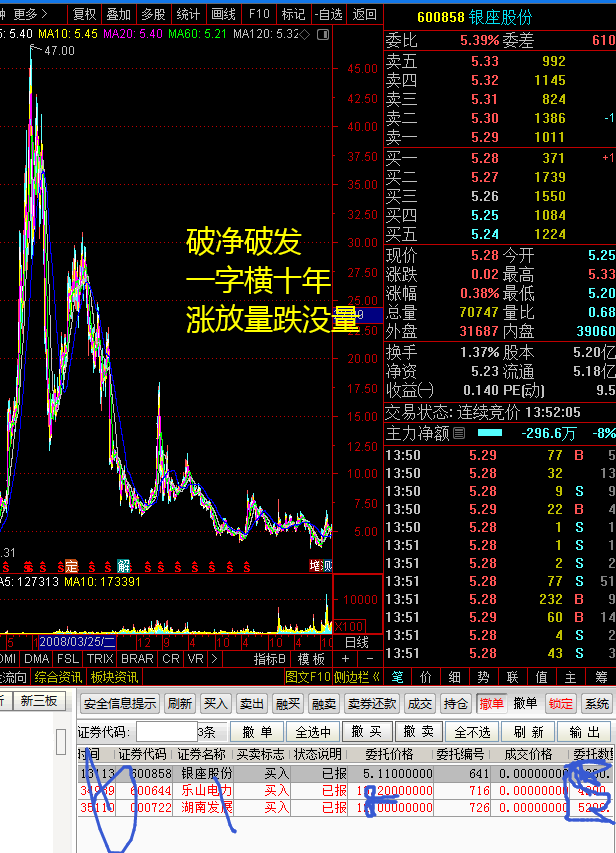Select the BRAR indicator tab

137,659
